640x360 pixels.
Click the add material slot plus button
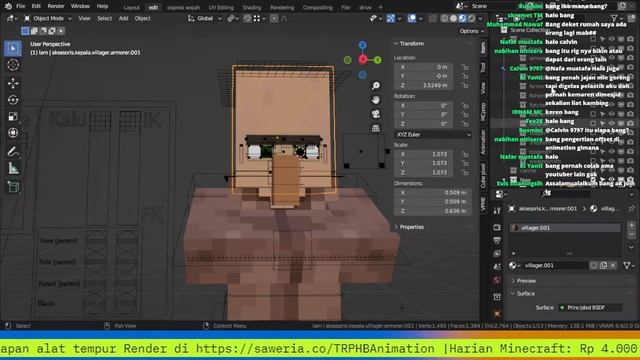click(x=631, y=225)
